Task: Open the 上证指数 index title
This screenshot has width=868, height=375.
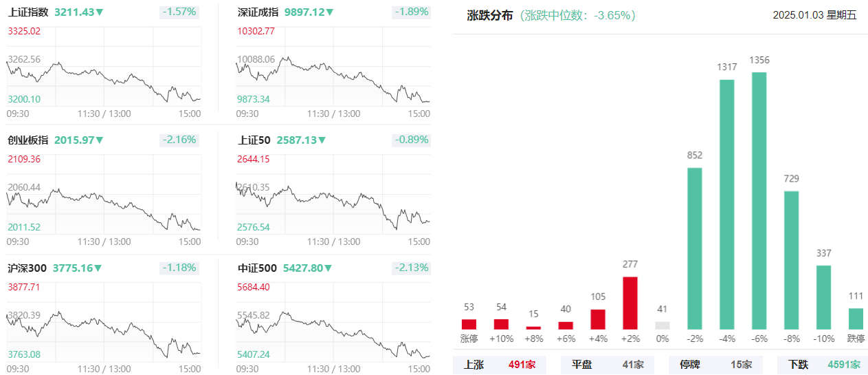Action: [x=28, y=12]
